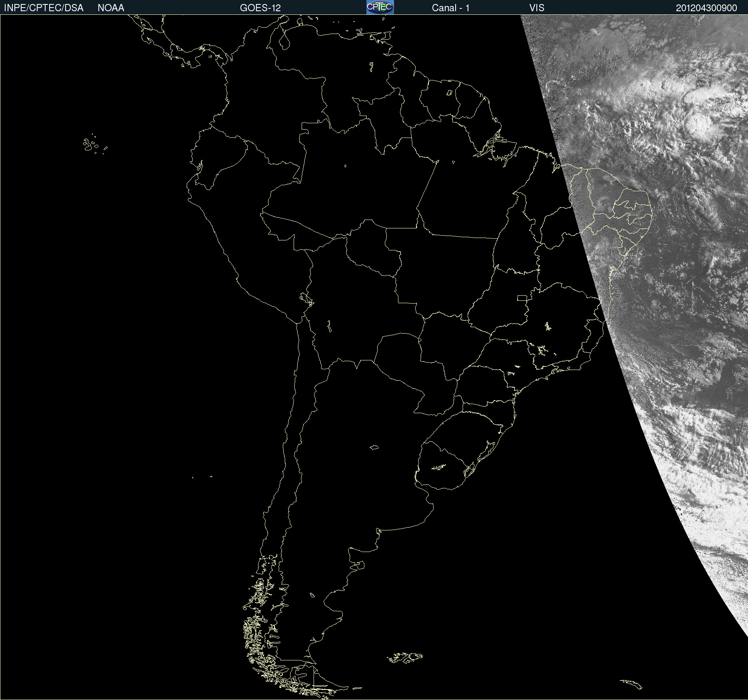Click the CPTEC logo in header
This screenshot has width=748, height=700.
[x=380, y=7]
